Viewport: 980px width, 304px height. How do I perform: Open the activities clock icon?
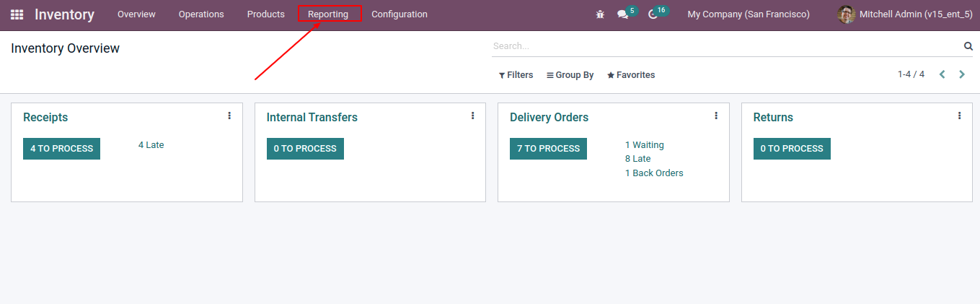click(653, 14)
